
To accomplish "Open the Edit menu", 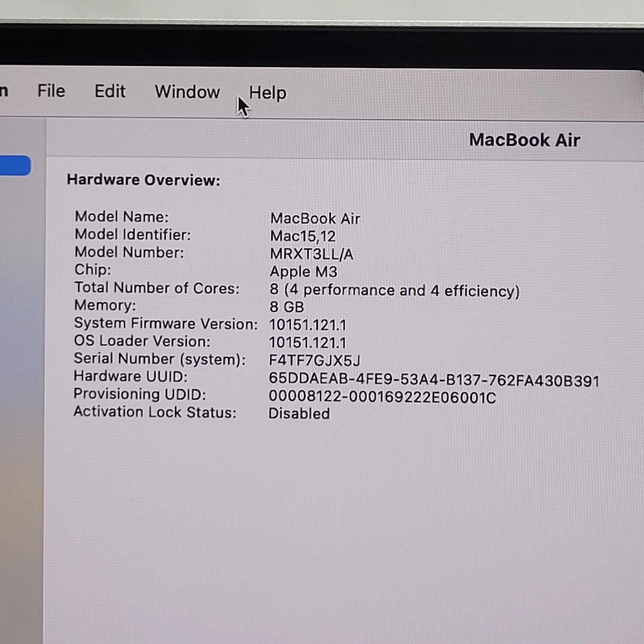I will (110, 91).
